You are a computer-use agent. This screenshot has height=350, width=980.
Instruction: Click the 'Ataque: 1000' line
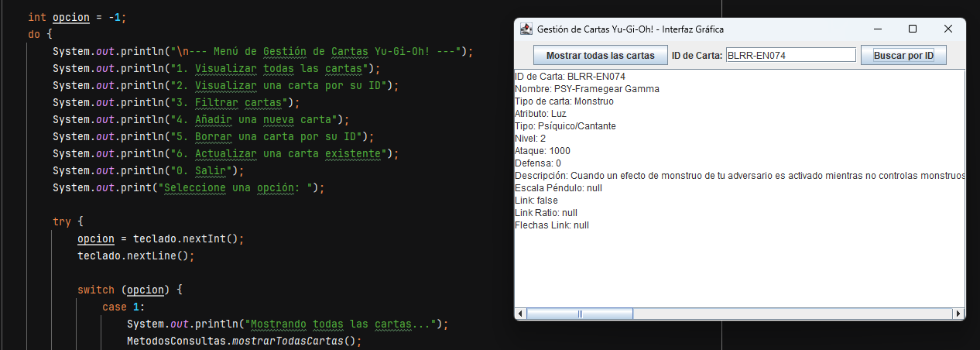(543, 151)
